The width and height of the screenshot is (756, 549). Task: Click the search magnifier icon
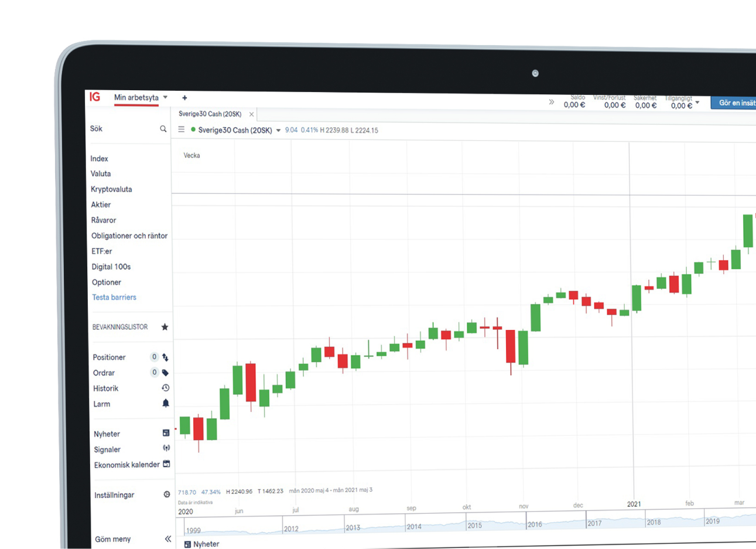(x=163, y=129)
